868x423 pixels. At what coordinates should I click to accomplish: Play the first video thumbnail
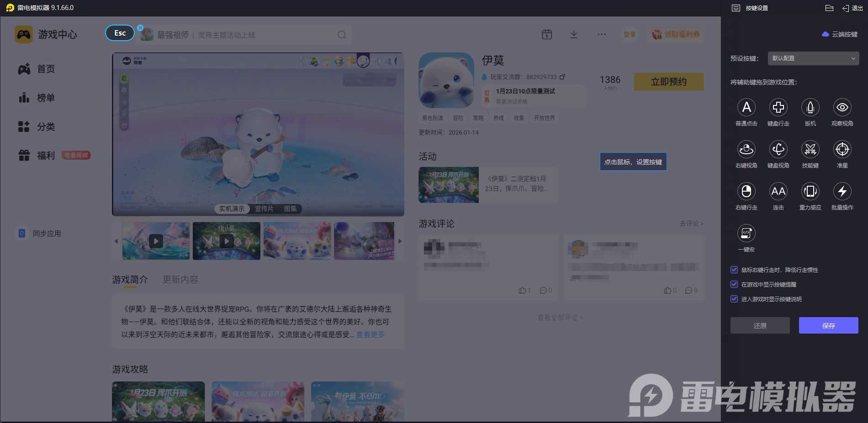point(156,241)
